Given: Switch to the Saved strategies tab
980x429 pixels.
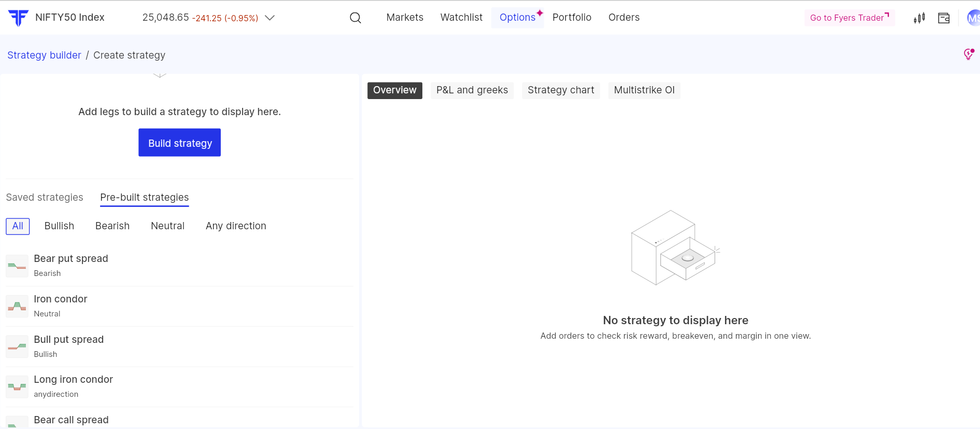Looking at the screenshot, I should 45,198.
